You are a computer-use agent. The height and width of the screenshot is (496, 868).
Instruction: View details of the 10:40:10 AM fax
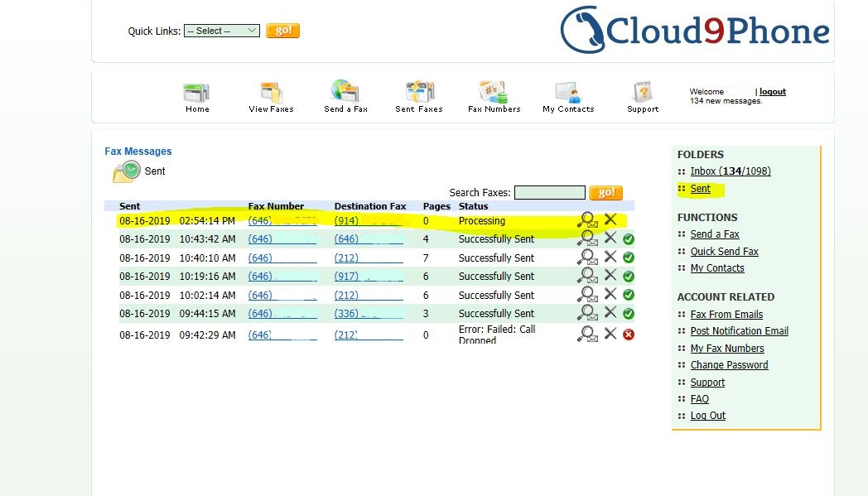[587, 258]
